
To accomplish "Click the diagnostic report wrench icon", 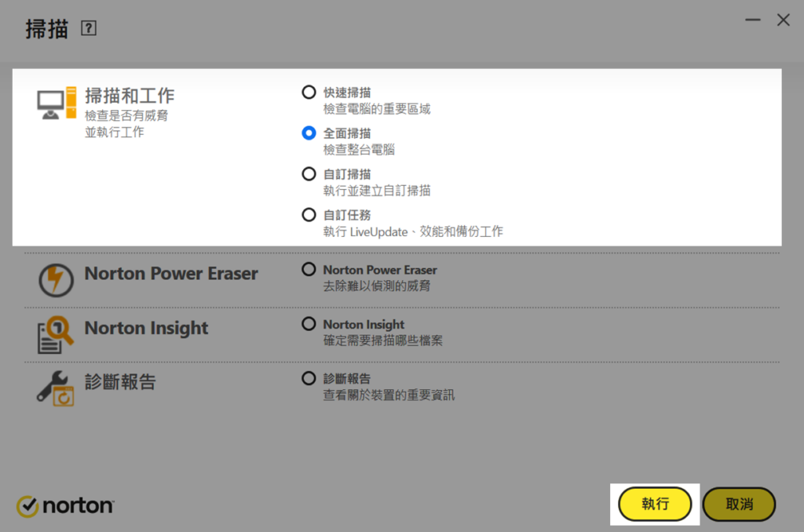I will pyautogui.click(x=56, y=388).
